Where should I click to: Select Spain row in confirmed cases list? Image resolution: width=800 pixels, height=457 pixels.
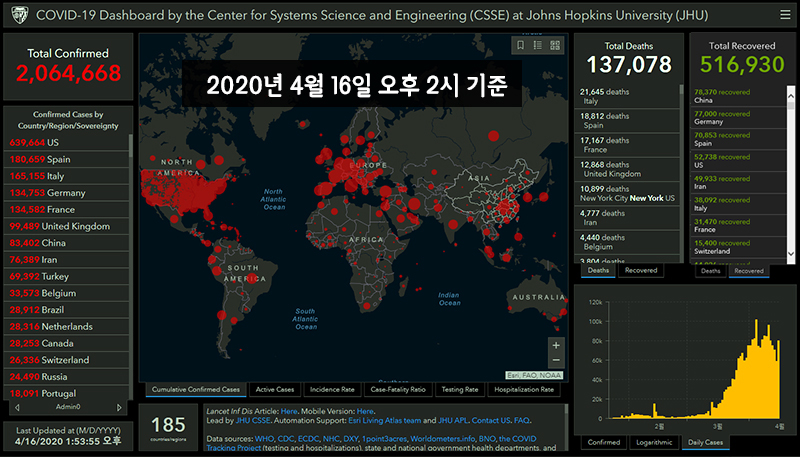(66, 159)
